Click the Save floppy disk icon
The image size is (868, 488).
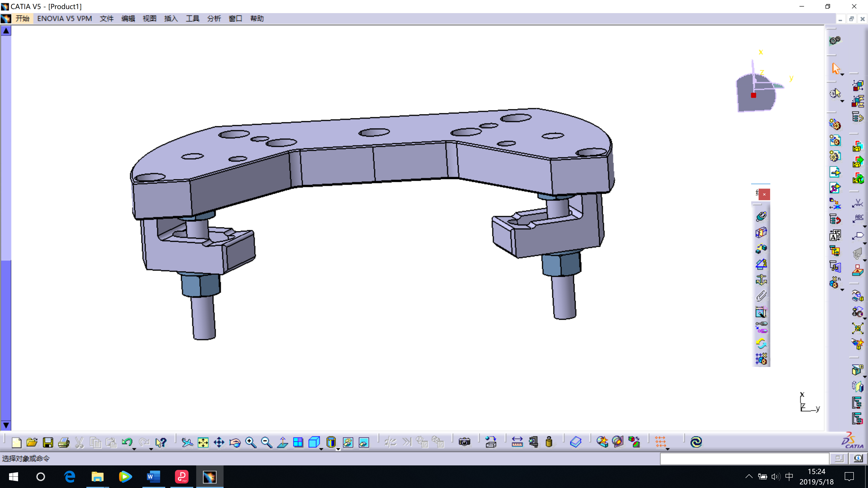pyautogui.click(x=48, y=442)
